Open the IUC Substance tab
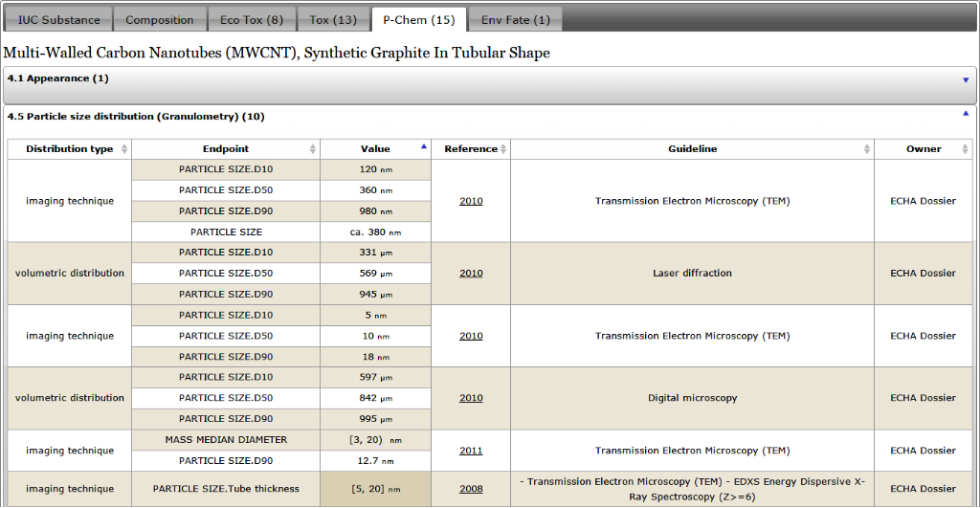980x508 pixels. [58, 20]
